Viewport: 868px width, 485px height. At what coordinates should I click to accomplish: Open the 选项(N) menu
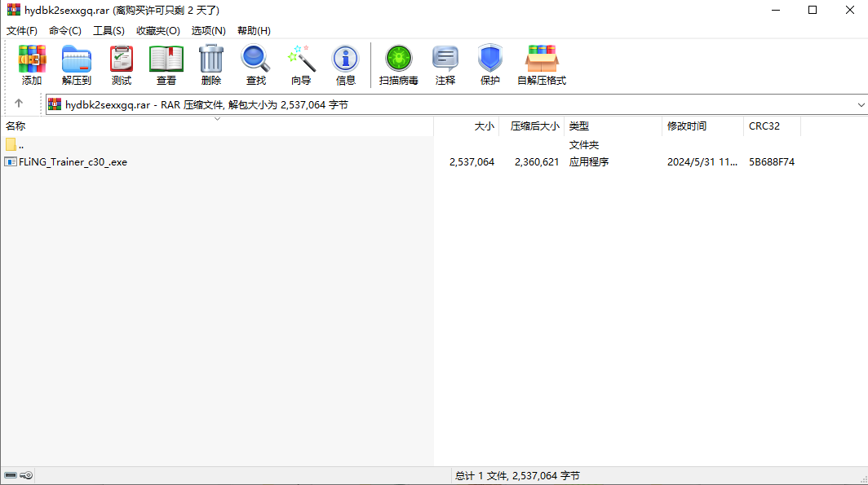click(x=209, y=31)
